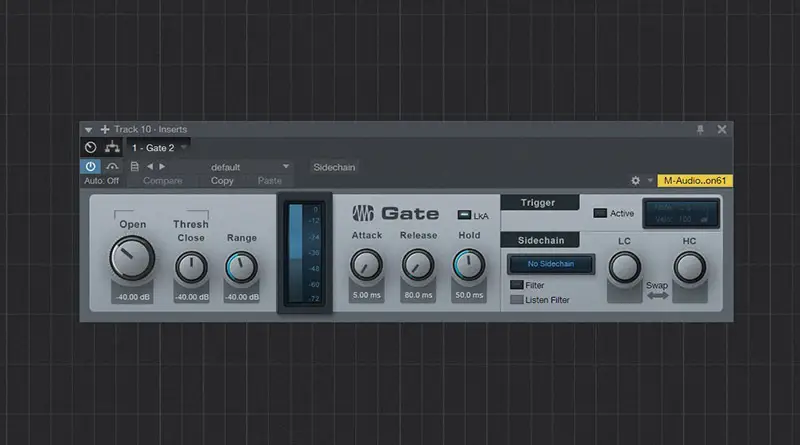Click the Attack knob
Screen dimensions: 800x445
point(366,265)
